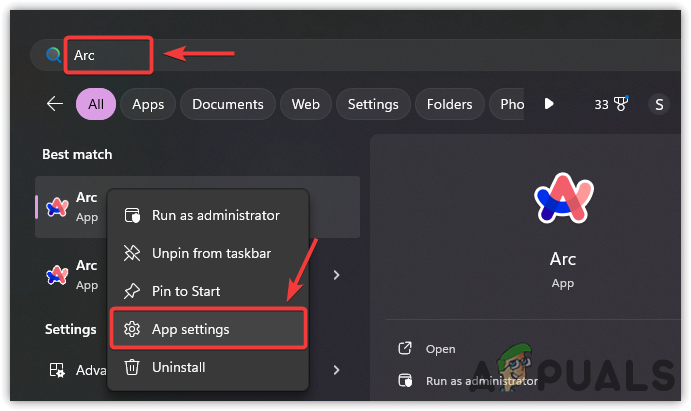Image resolution: width=691 pixels, height=411 pixels.
Task: Choose Uninstall from the context menu
Action: pos(208,367)
